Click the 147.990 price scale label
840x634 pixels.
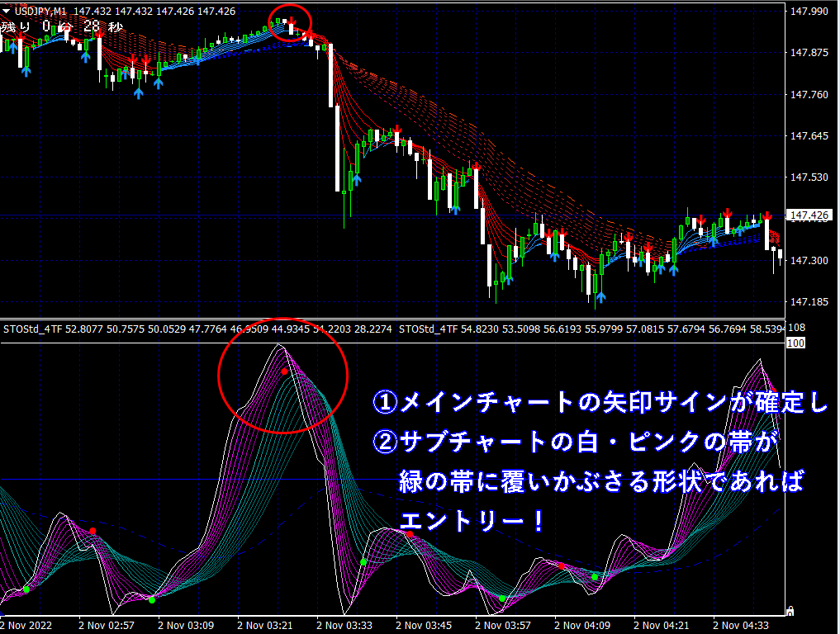(x=809, y=12)
